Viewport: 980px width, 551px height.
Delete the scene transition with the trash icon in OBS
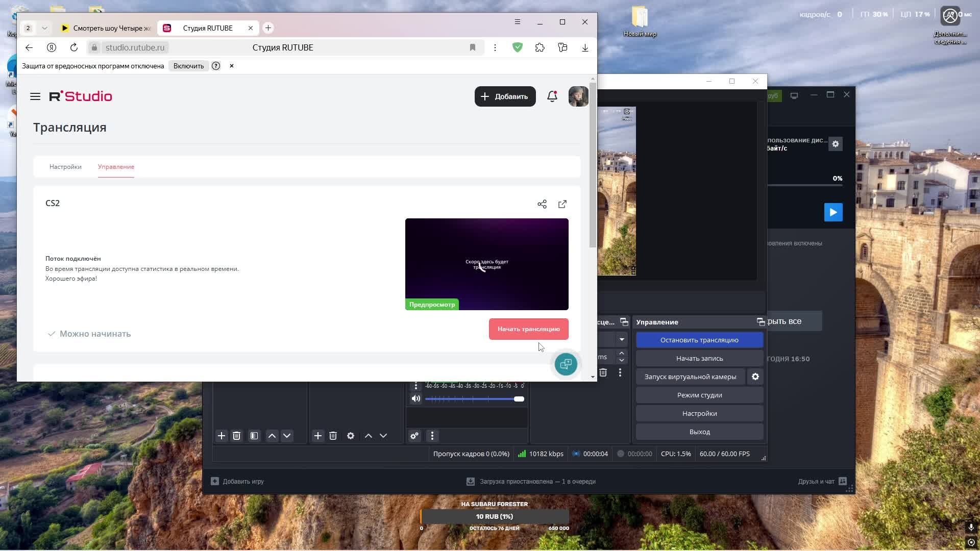[603, 372]
